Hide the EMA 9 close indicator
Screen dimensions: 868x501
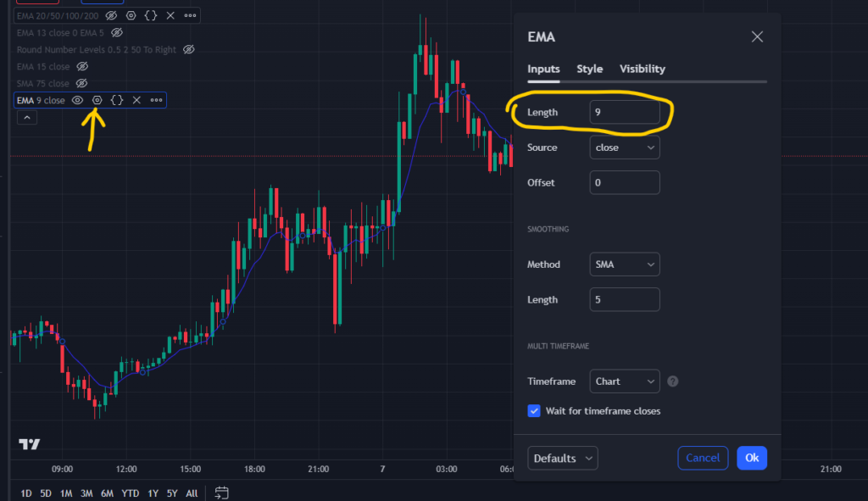click(77, 100)
